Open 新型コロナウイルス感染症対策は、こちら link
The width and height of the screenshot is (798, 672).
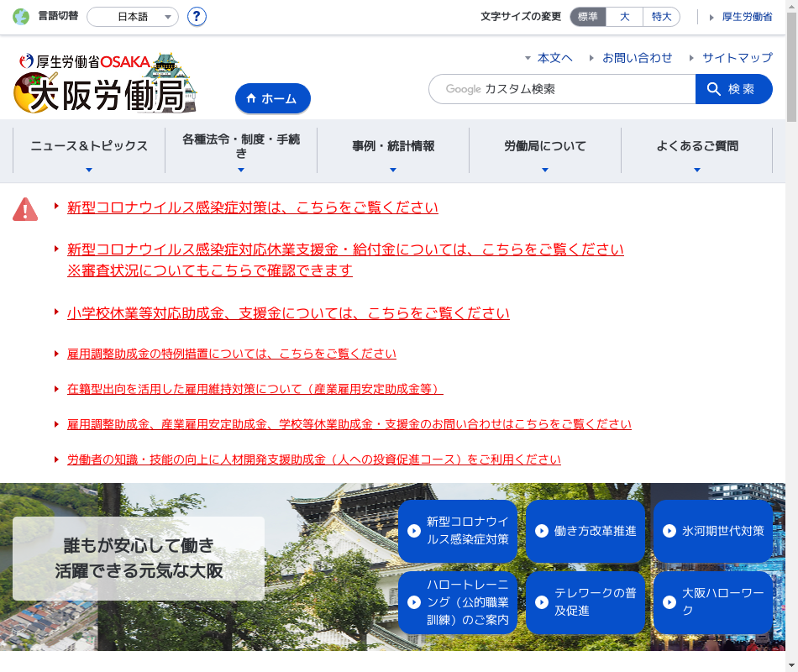253,207
